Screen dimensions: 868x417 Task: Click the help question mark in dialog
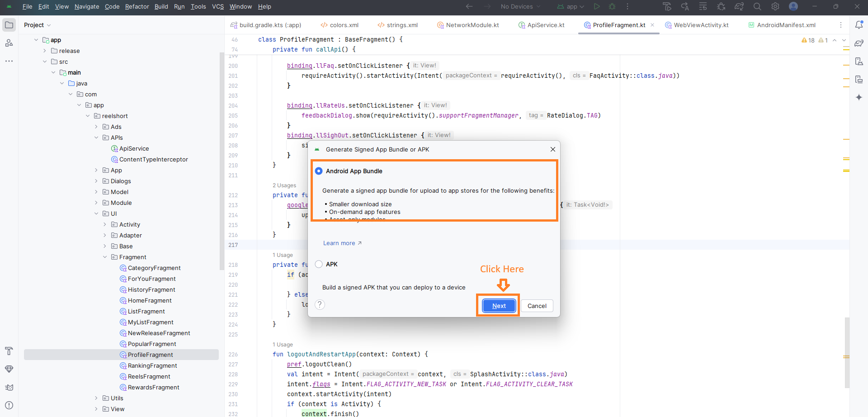(320, 304)
